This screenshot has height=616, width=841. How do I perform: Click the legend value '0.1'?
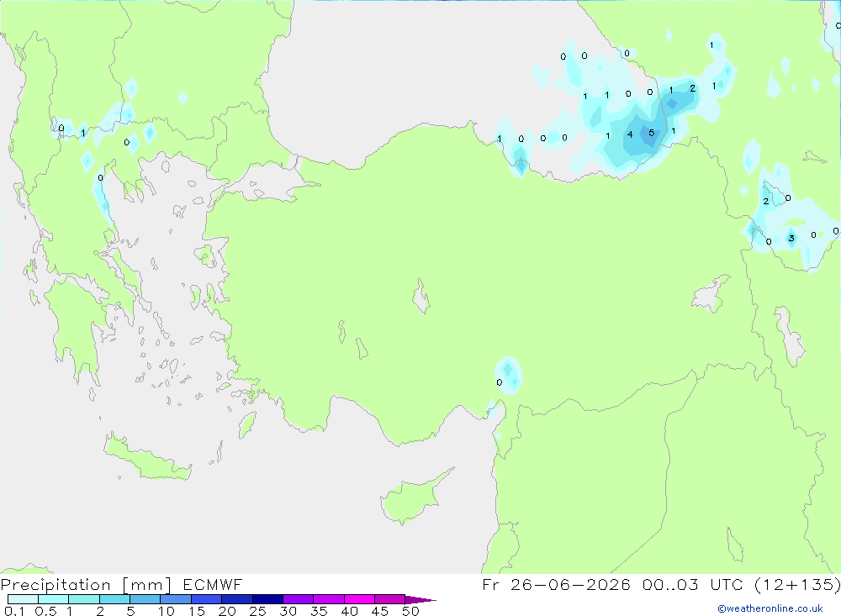pos(14,611)
